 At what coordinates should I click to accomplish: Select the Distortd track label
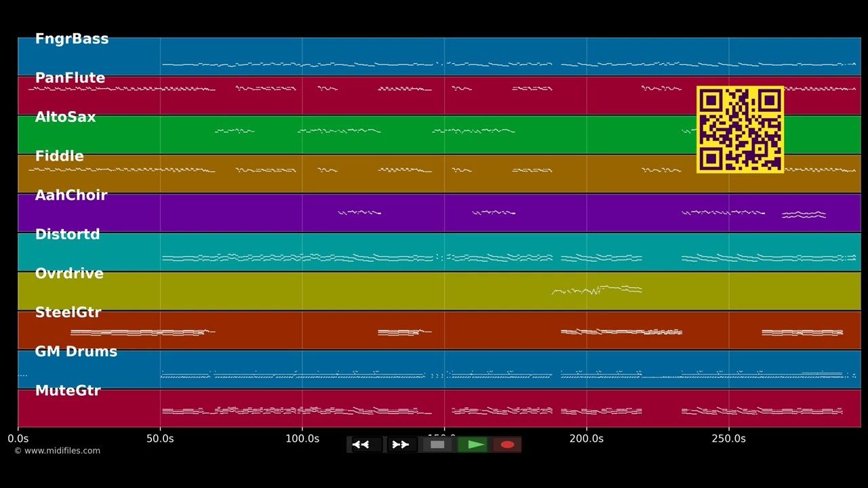pyautogui.click(x=67, y=235)
